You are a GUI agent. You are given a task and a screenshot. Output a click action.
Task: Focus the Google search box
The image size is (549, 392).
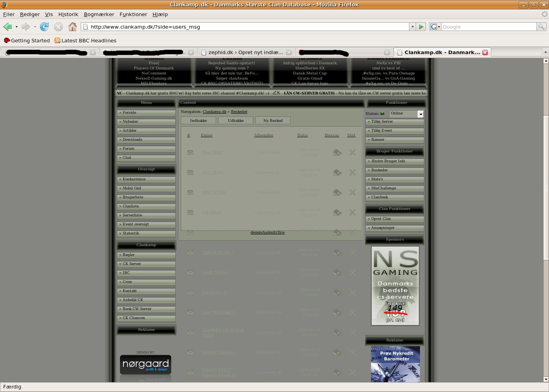489,27
